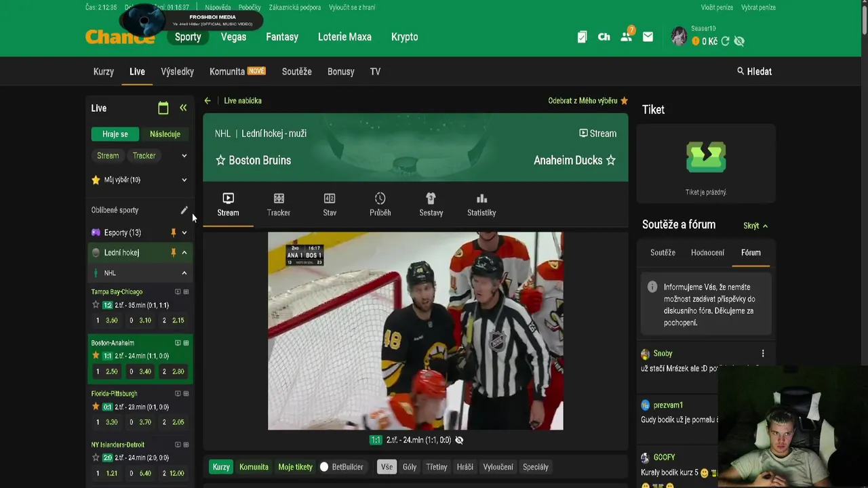This screenshot has height=488, width=868.
Task: Switch on the BetBuilder toggle
Action: [x=325, y=467]
